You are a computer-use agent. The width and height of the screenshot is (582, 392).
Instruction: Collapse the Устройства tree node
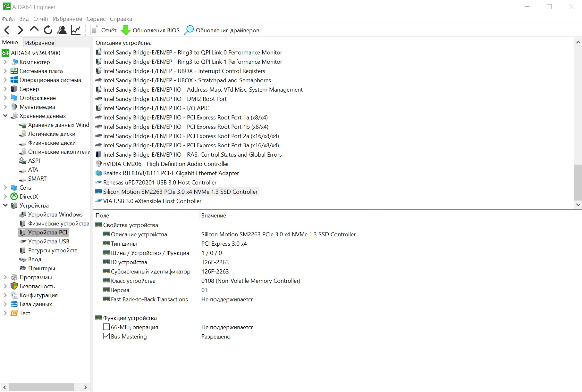(5, 205)
